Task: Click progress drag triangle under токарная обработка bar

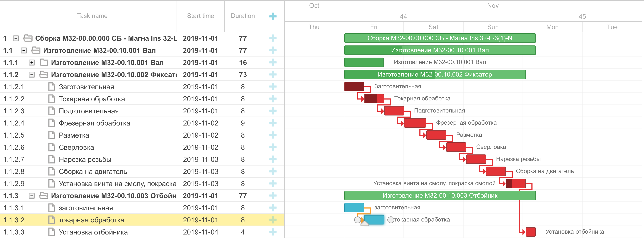Action: point(365,223)
